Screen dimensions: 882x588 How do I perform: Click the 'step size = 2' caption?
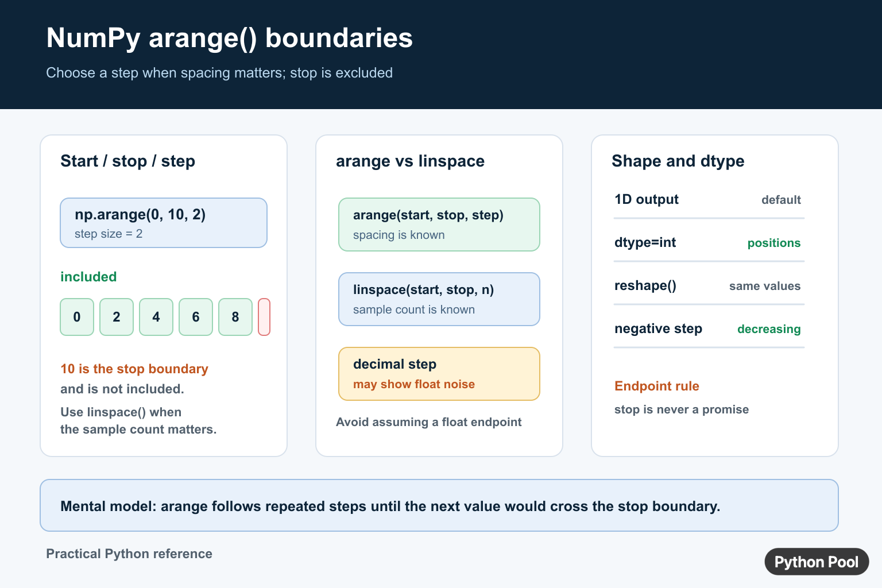point(109,234)
